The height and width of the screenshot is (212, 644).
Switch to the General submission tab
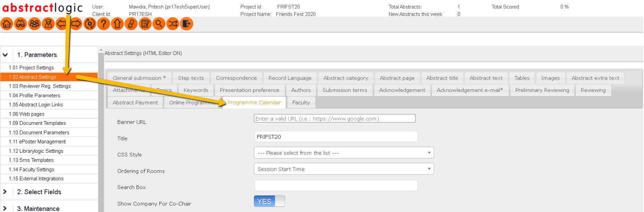[139, 78]
